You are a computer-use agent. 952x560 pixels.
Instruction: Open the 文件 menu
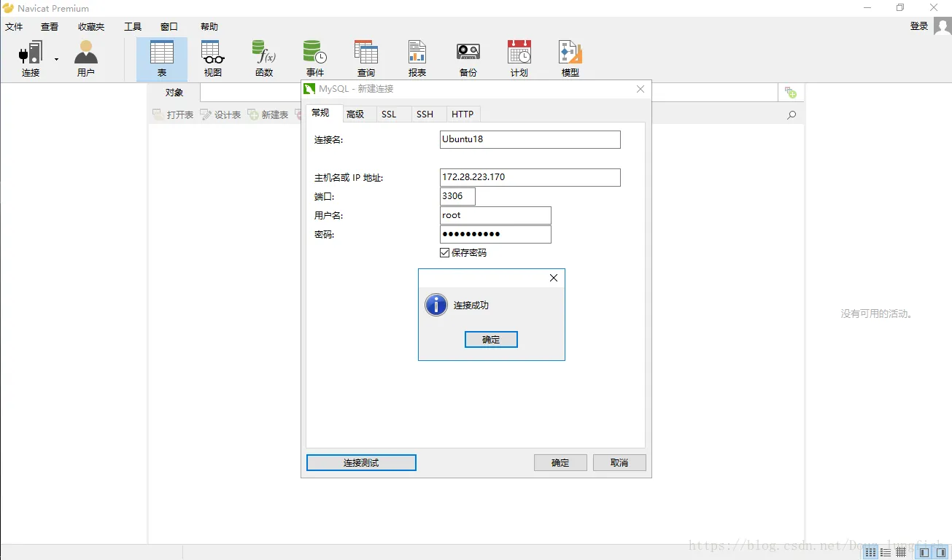(14, 26)
